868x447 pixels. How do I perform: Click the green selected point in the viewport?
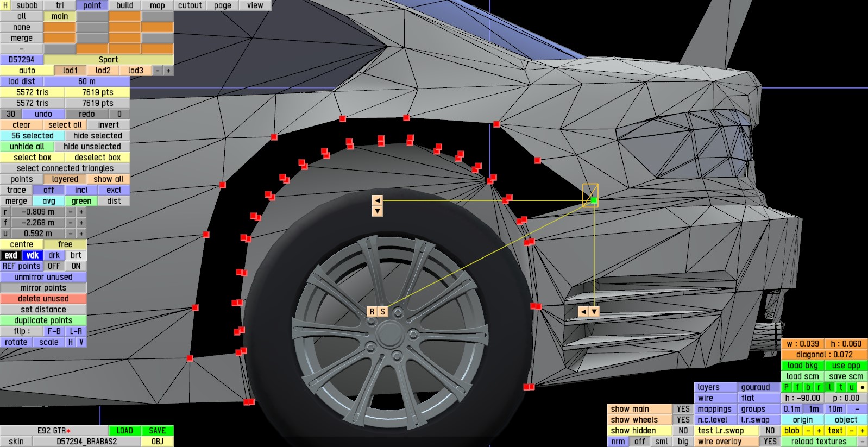coord(594,200)
